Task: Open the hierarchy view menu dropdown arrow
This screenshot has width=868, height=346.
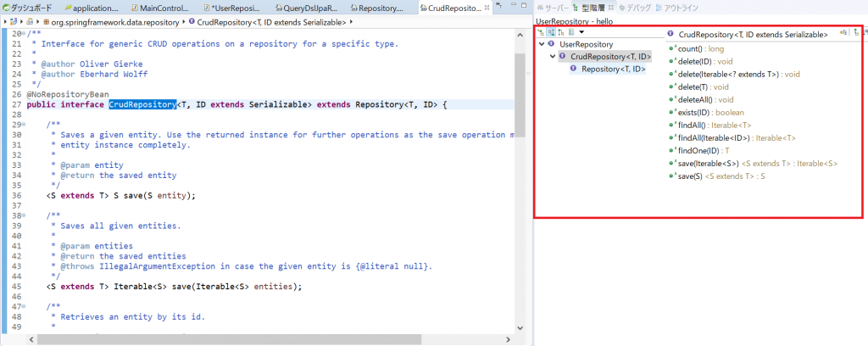Action: 581,31
